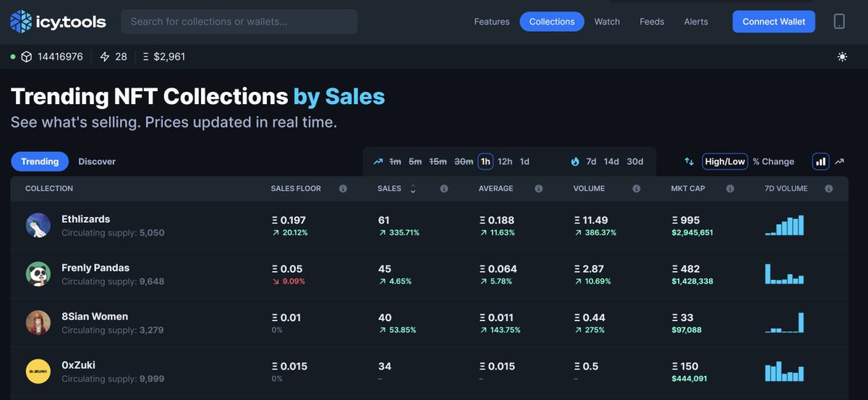Click the Collection column header
The width and height of the screenshot is (868, 400).
click(x=49, y=189)
